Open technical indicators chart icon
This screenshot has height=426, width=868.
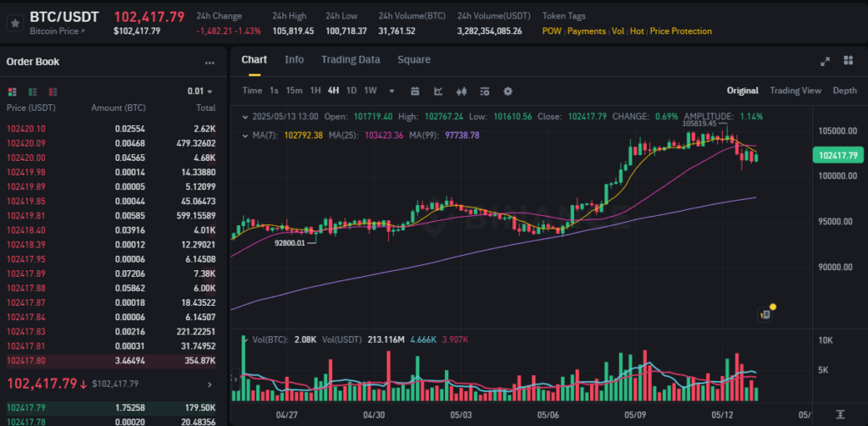438,91
